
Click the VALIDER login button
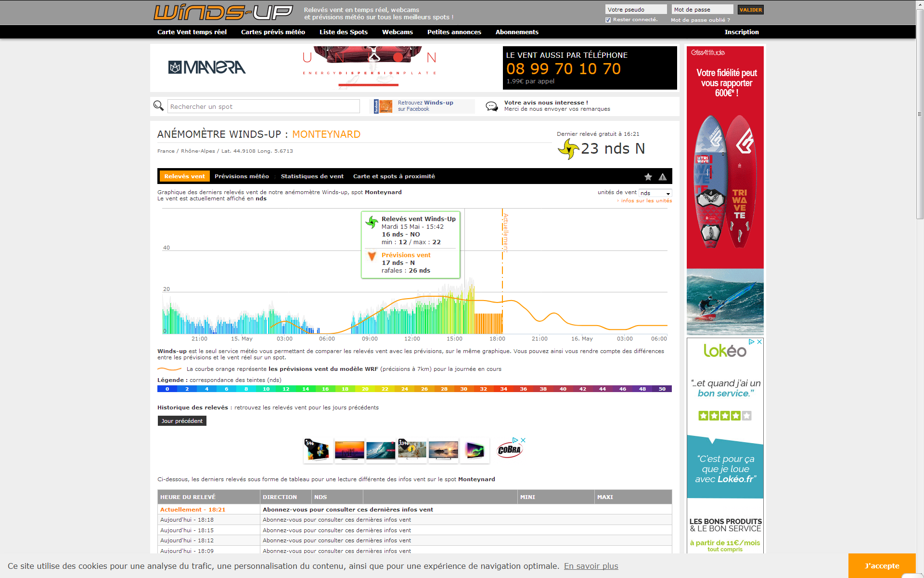click(x=751, y=10)
